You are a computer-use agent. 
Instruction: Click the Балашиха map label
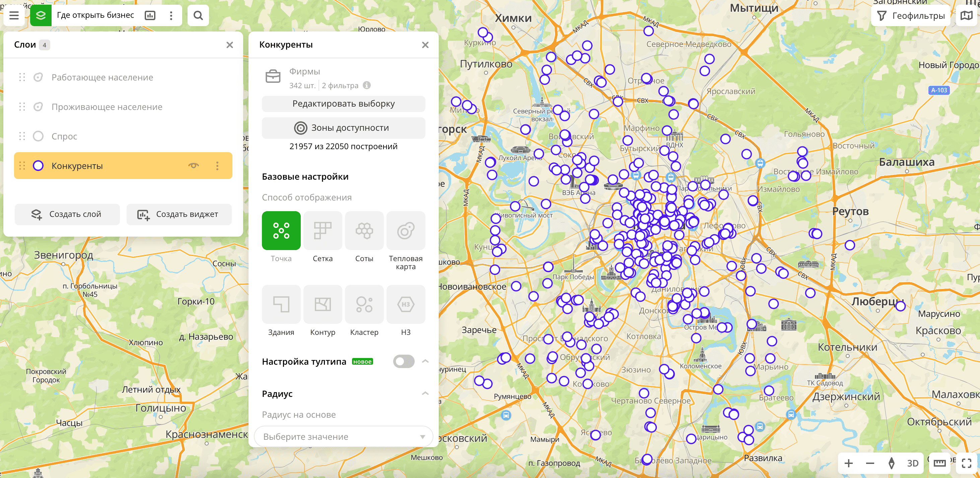tap(907, 162)
